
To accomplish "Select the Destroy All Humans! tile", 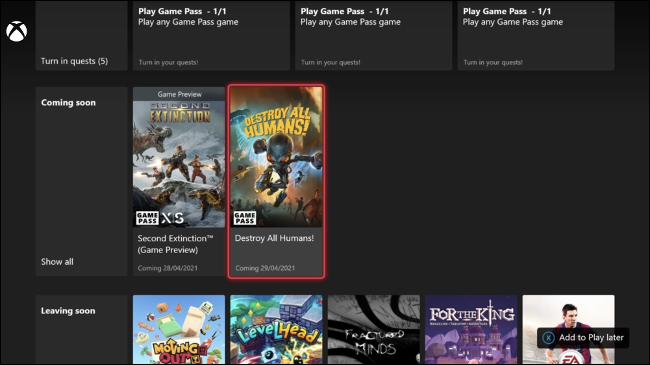I will (276, 182).
